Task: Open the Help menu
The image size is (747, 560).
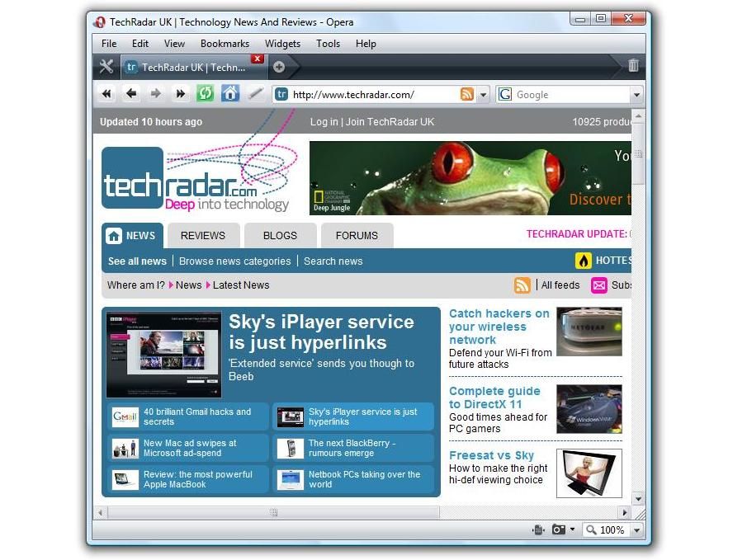Action: 366,44
